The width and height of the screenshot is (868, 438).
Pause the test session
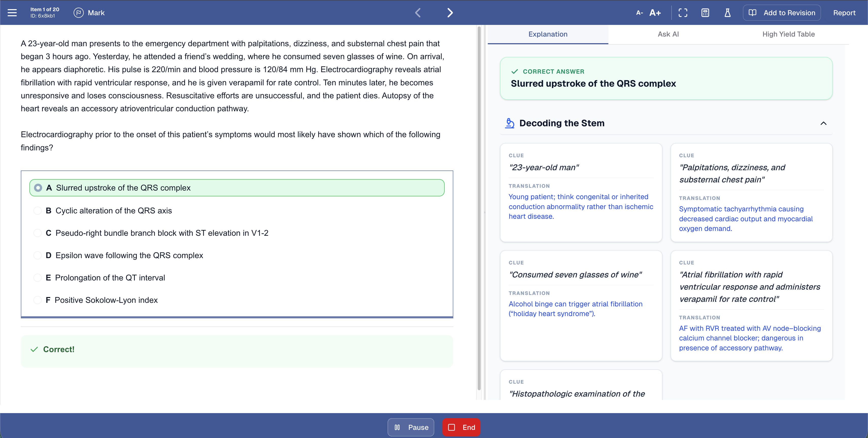tap(411, 427)
